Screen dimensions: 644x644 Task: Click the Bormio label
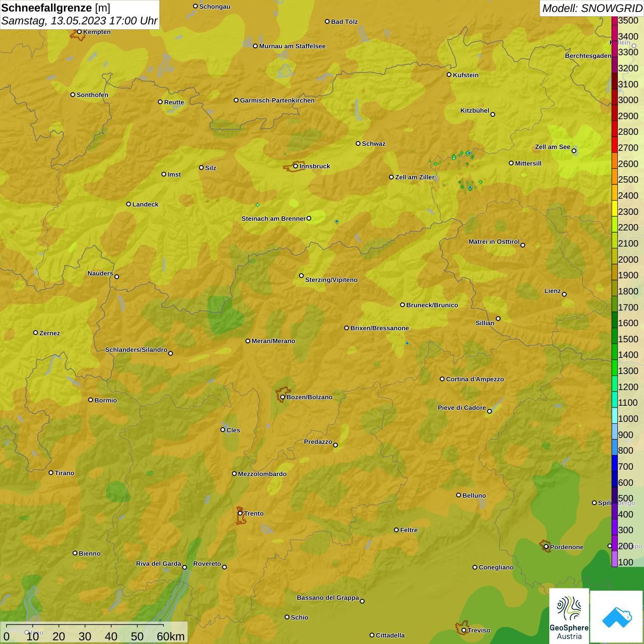click(x=105, y=400)
